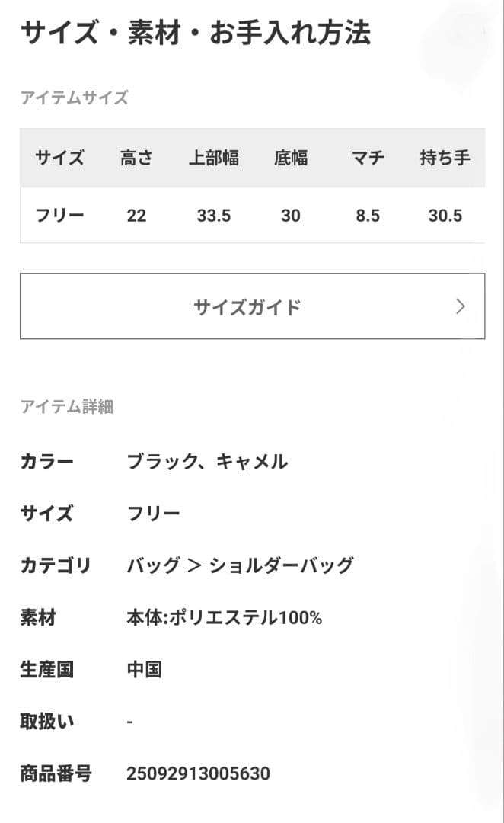The height and width of the screenshot is (823, 504).
Task: Click the 本体:ポリエステル100% material text
Action: point(225,619)
